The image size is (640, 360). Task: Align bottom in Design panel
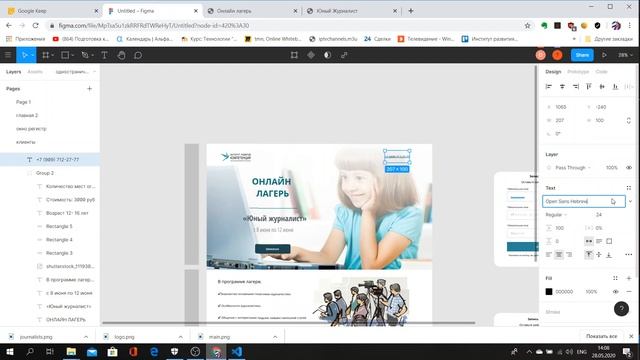[616, 87]
